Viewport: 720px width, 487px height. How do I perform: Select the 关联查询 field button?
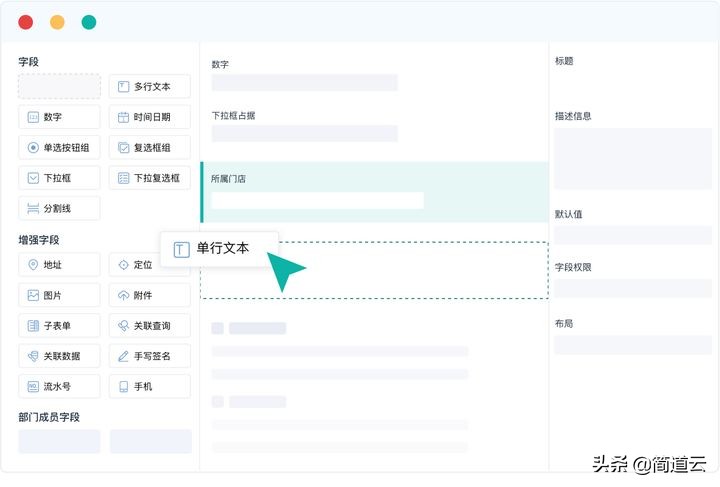(150, 325)
